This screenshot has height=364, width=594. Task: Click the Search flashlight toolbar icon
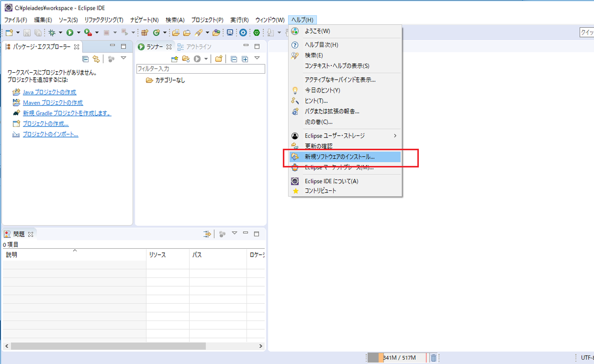[x=198, y=33]
